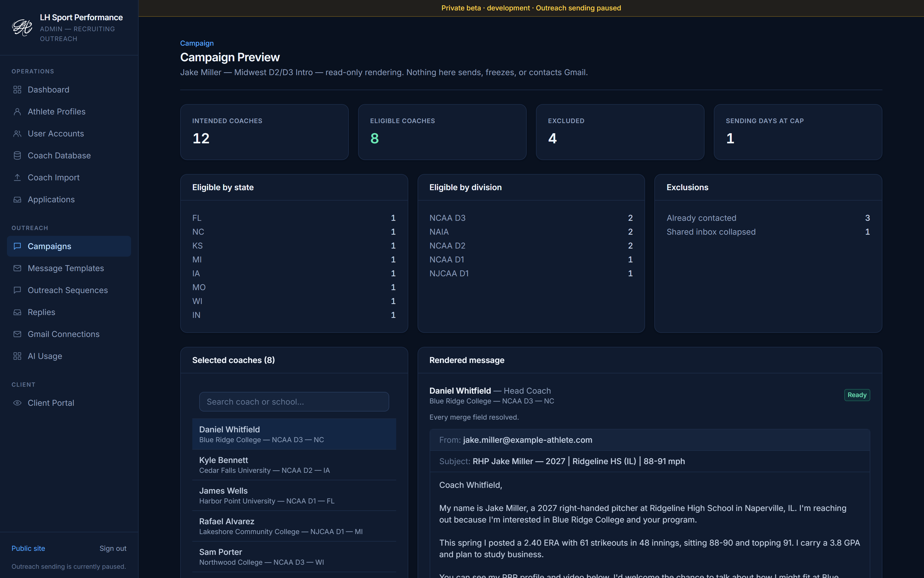Click the Campaigns chat bubble icon

click(x=17, y=246)
